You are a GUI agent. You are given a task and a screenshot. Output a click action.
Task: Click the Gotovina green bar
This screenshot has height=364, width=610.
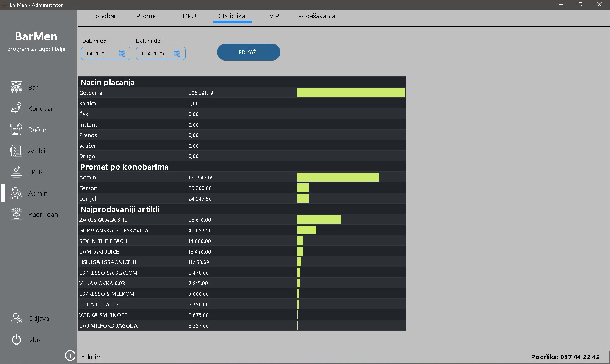coord(351,93)
